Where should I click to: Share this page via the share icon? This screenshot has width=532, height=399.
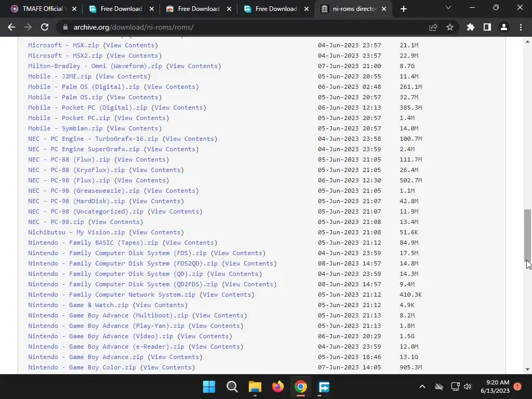click(x=433, y=27)
